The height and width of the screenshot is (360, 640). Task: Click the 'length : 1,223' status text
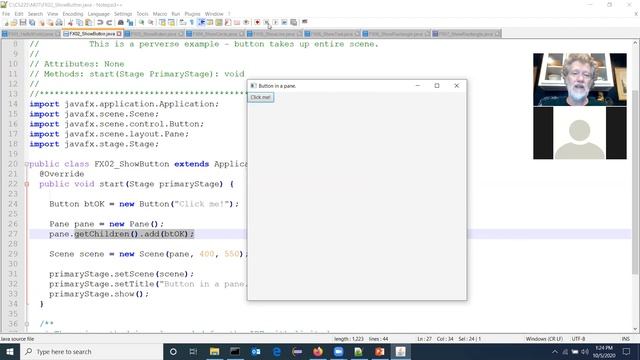[x=349, y=339]
